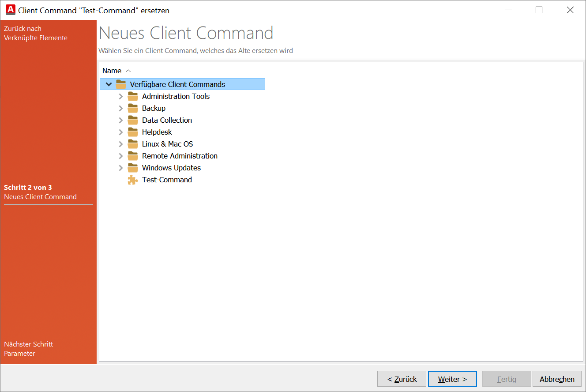586x392 pixels.
Task: Click the Zurück button
Action: (x=402, y=378)
